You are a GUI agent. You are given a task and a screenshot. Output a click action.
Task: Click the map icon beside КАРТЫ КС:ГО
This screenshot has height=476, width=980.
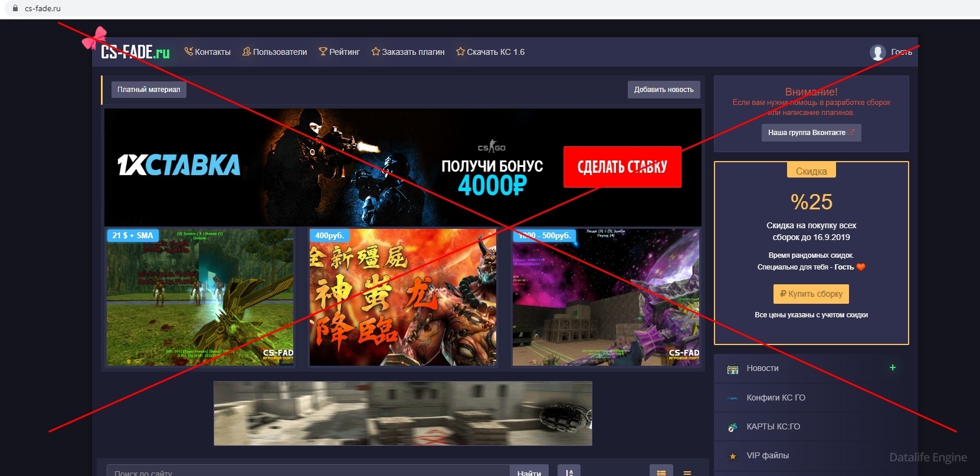[733, 427]
